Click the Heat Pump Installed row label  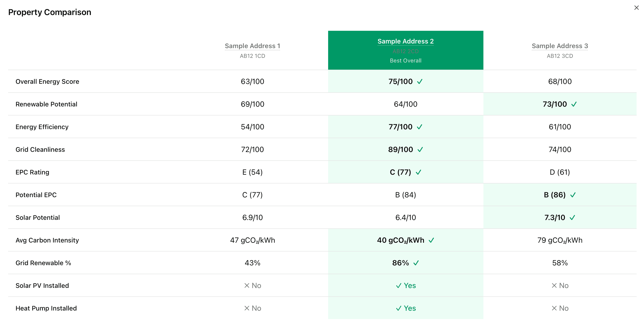[46, 308]
